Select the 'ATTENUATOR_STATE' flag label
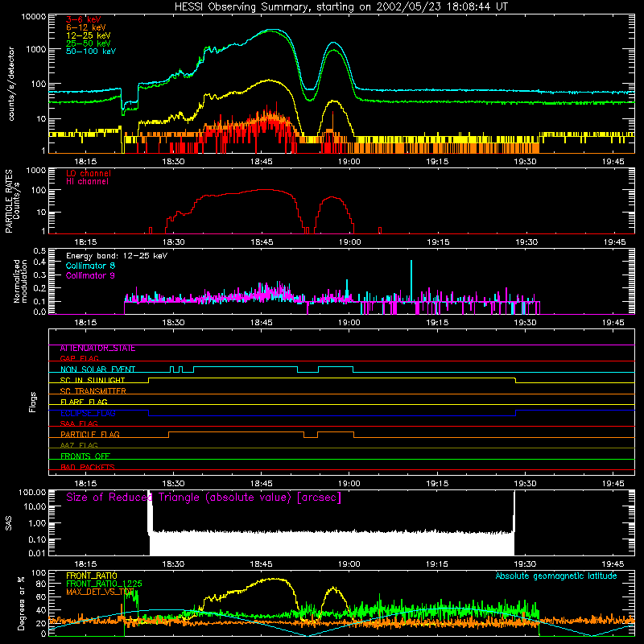 [97, 349]
